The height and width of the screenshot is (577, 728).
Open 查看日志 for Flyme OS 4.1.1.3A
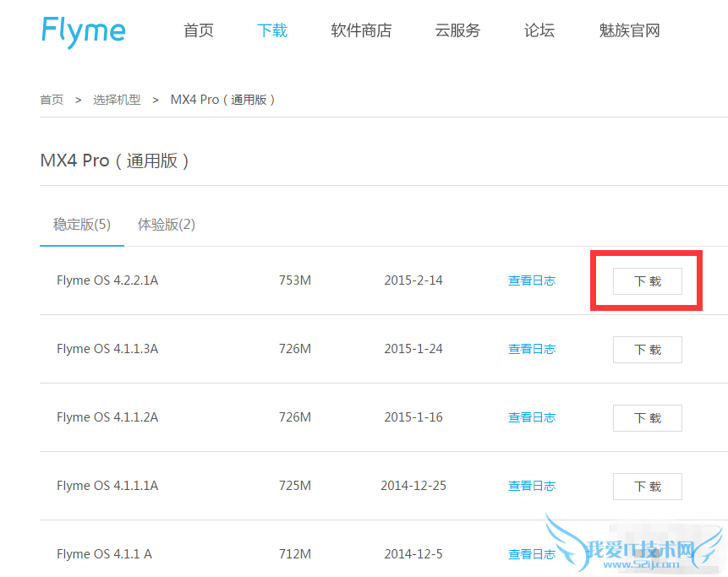coord(531,349)
